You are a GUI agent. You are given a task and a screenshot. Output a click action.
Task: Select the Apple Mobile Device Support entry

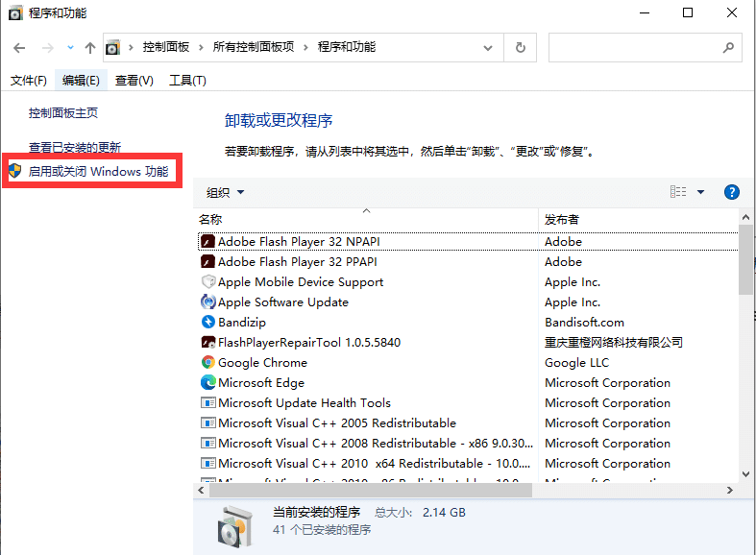click(301, 282)
